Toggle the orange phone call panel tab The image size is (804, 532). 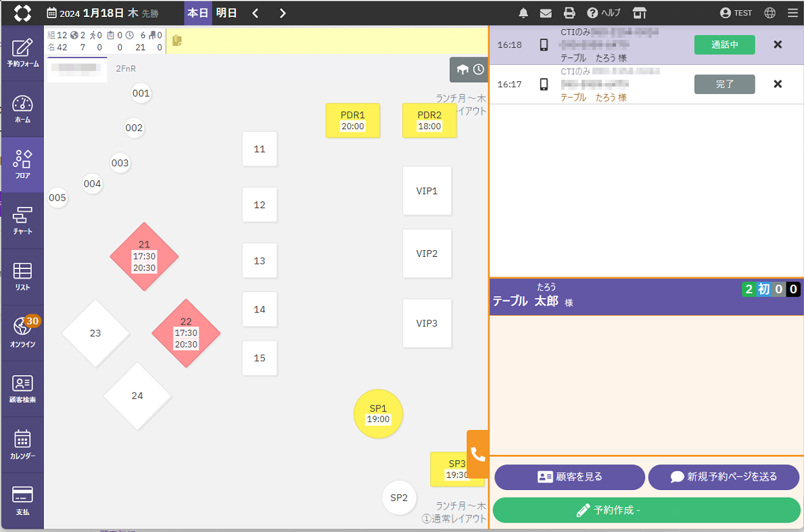[x=478, y=454]
